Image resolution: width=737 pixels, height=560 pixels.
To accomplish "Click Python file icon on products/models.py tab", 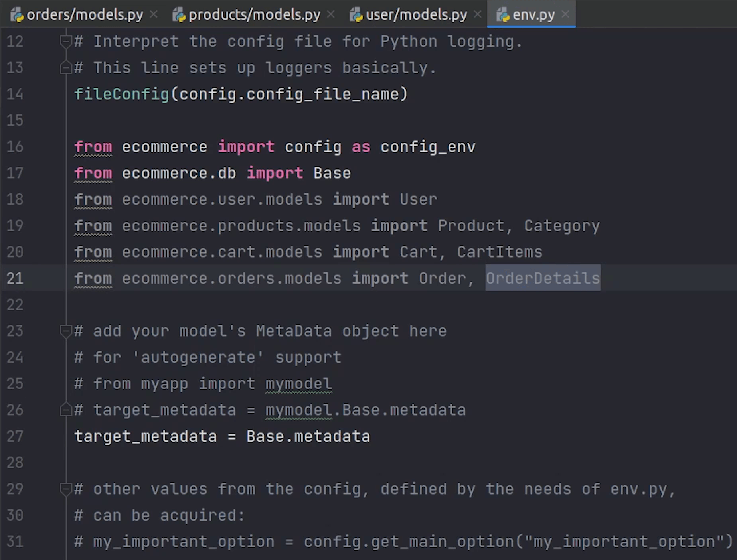I will [x=179, y=15].
